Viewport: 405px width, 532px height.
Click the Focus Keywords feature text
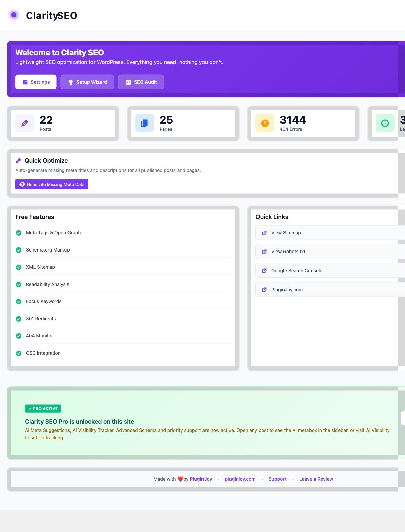coord(44,301)
